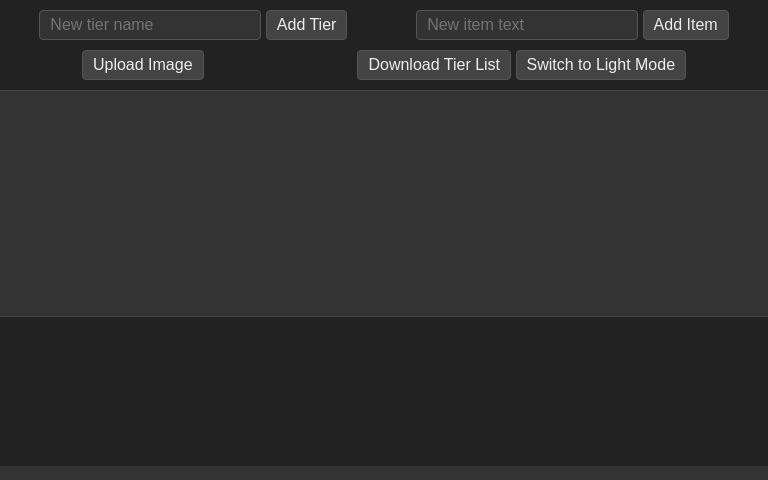Disable dark mode via Light Mode button
The height and width of the screenshot is (480, 768).
coord(600,65)
